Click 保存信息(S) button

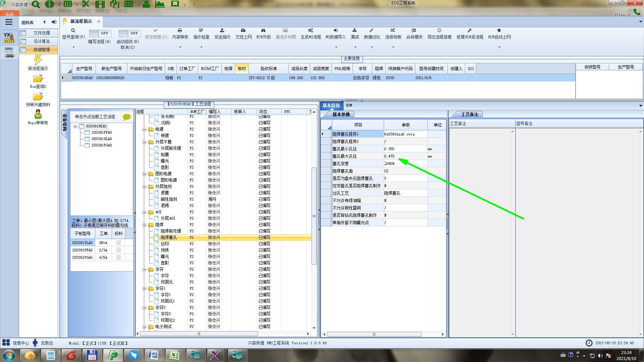(156, 34)
